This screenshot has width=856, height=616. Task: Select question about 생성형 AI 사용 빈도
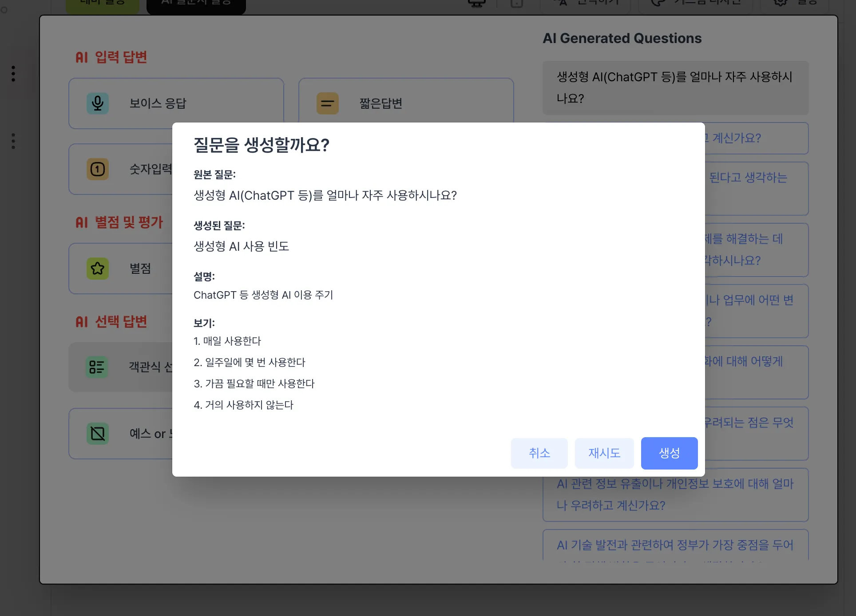click(x=675, y=87)
